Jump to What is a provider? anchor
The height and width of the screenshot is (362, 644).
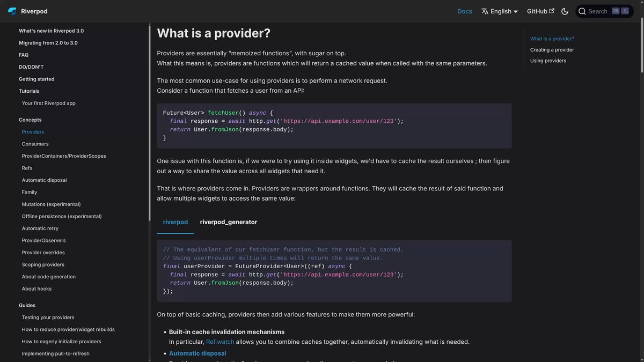point(552,39)
